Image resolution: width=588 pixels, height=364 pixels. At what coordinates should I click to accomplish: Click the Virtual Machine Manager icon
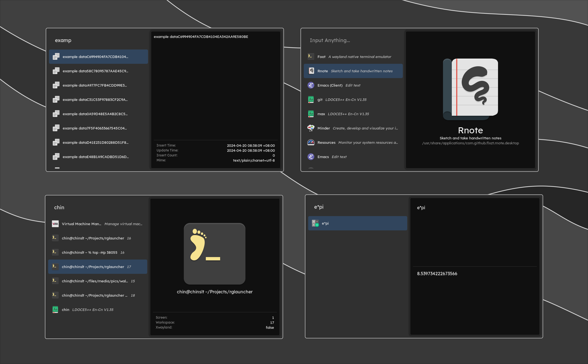coord(55,224)
